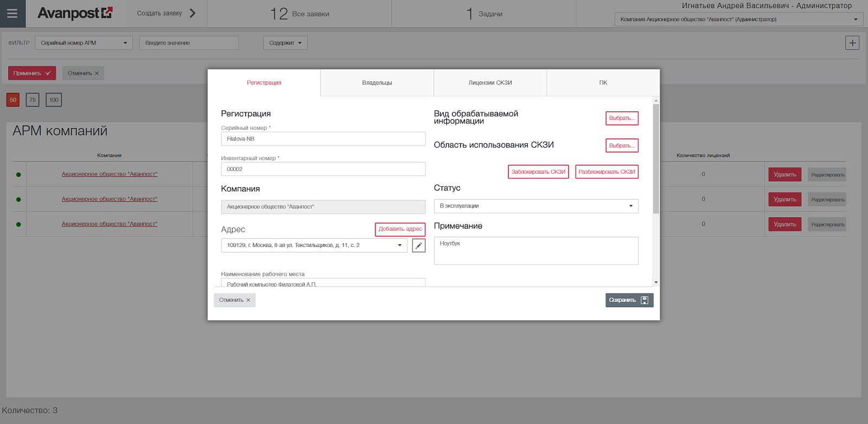Select page size 100
This screenshot has width=868, height=424.
54,100
